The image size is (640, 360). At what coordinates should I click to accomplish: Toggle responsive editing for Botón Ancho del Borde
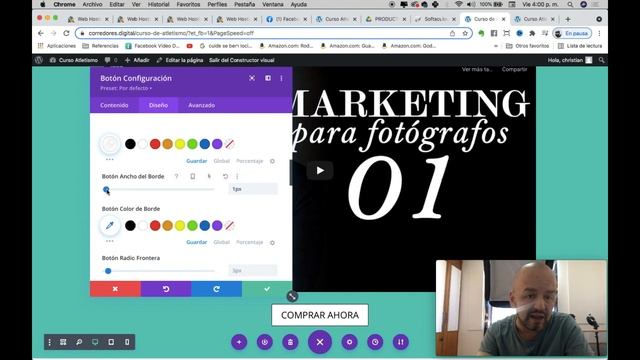(193, 176)
